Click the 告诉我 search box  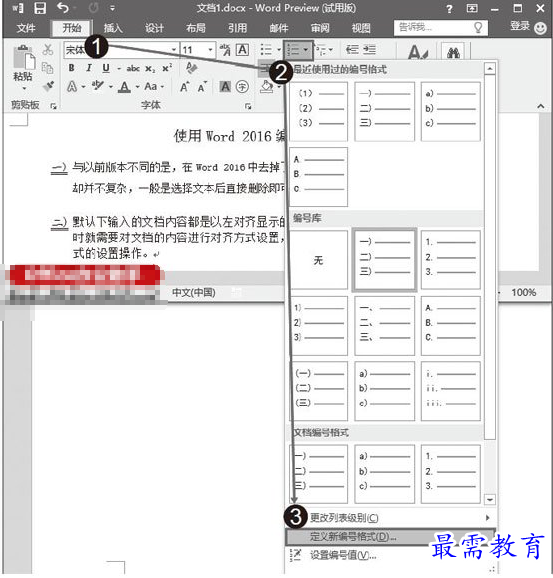tap(441, 27)
